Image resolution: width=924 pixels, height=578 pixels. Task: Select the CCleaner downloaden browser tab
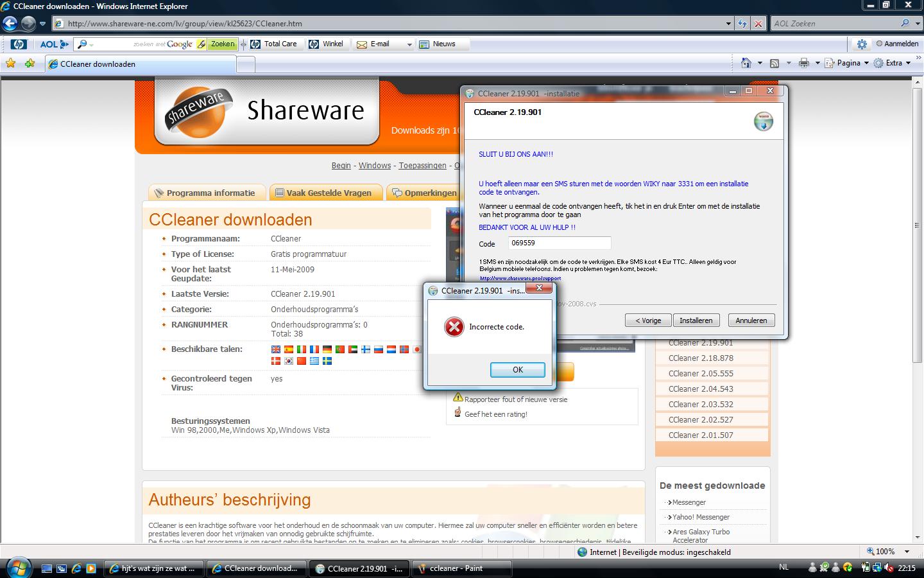click(141, 64)
